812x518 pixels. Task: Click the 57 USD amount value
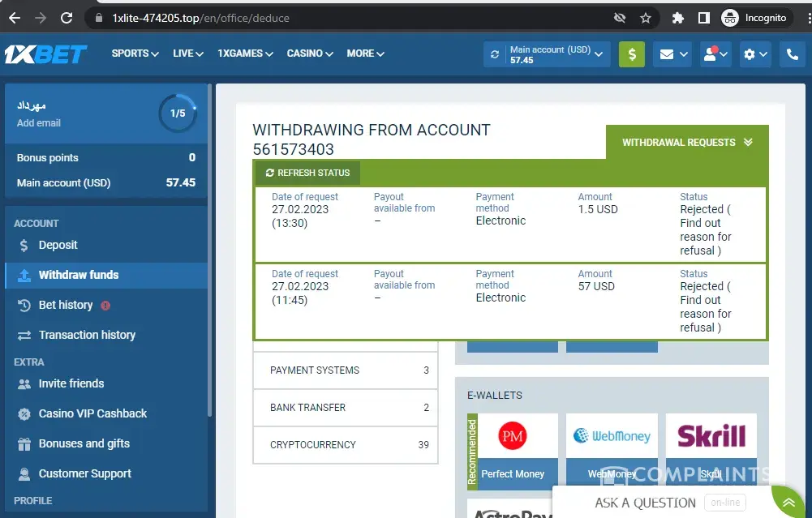click(x=596, y=287)
